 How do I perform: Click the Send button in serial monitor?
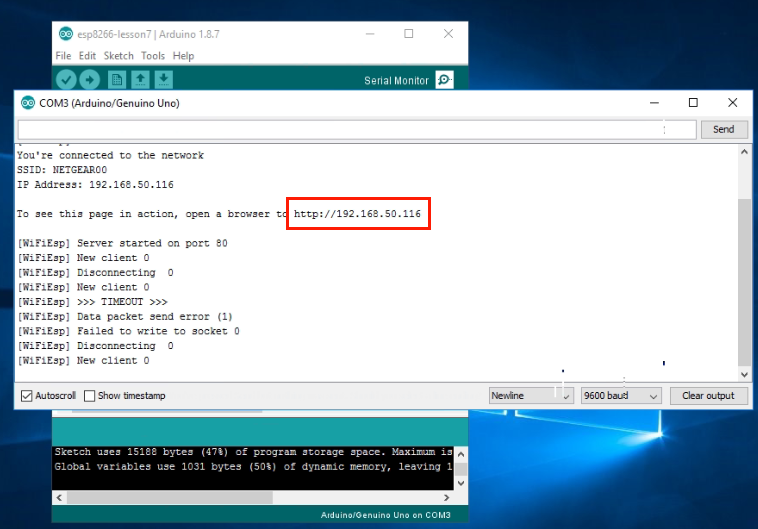coord(724,130)
